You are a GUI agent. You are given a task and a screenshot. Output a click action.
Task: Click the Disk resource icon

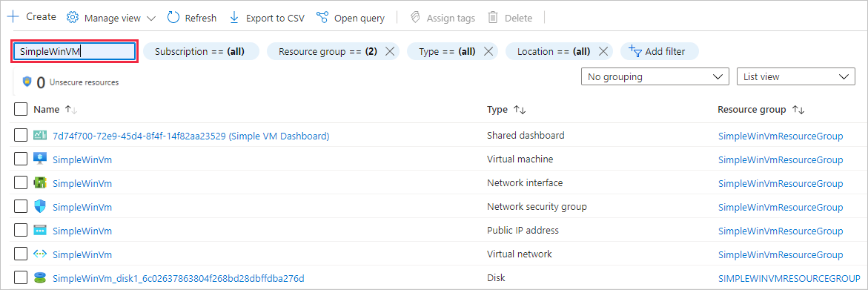coord(41,277)
